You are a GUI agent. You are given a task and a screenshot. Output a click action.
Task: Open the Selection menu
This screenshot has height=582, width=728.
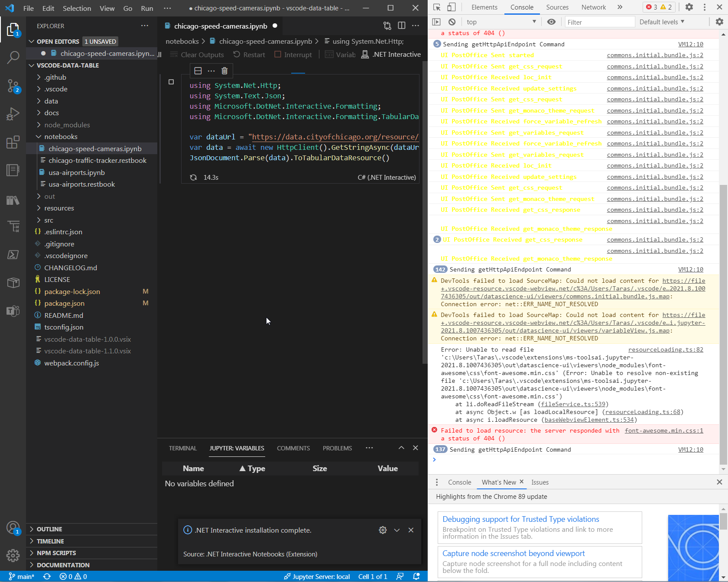pyautogui.click(x=77, y=8)
